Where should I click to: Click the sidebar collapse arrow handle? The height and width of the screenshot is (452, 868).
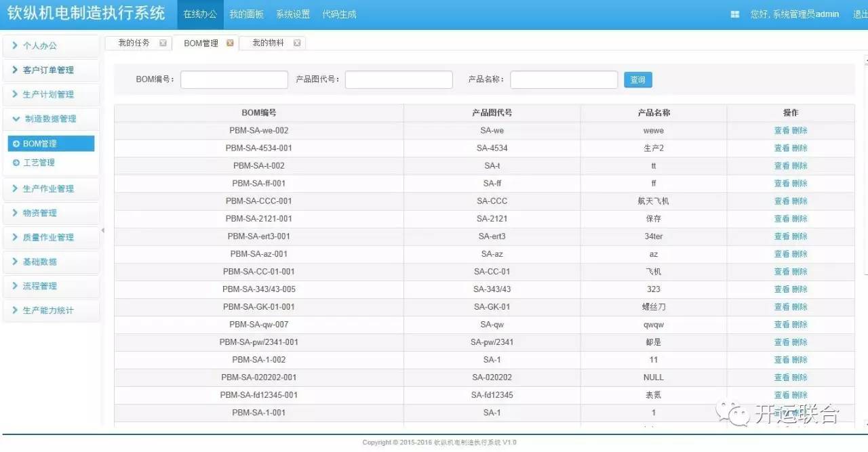click(x=103, y=231)
